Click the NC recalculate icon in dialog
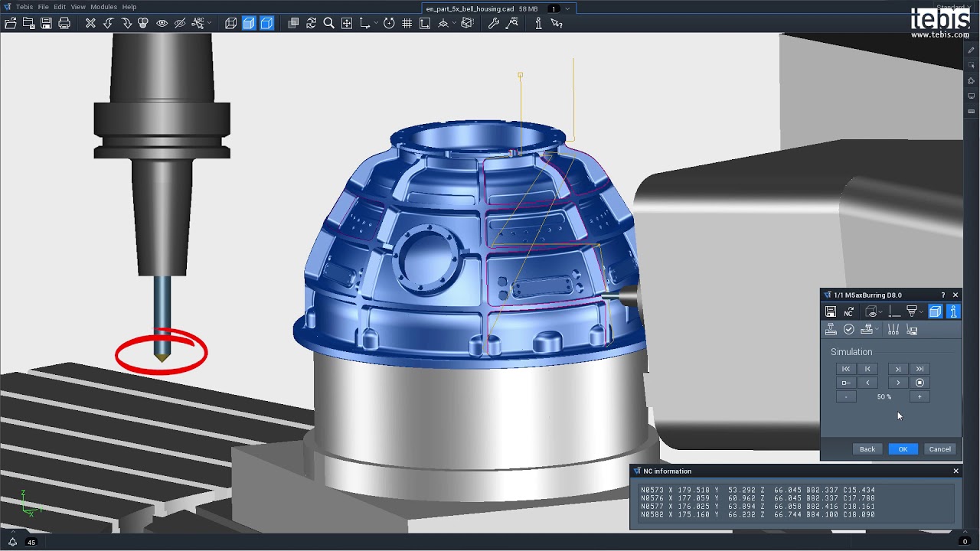 [x=849, y=311]
